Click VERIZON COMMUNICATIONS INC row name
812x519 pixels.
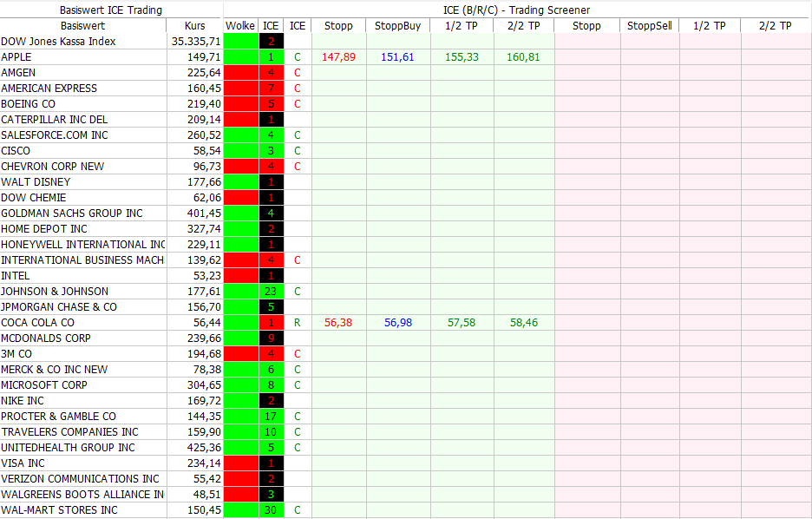pos(80,478)
